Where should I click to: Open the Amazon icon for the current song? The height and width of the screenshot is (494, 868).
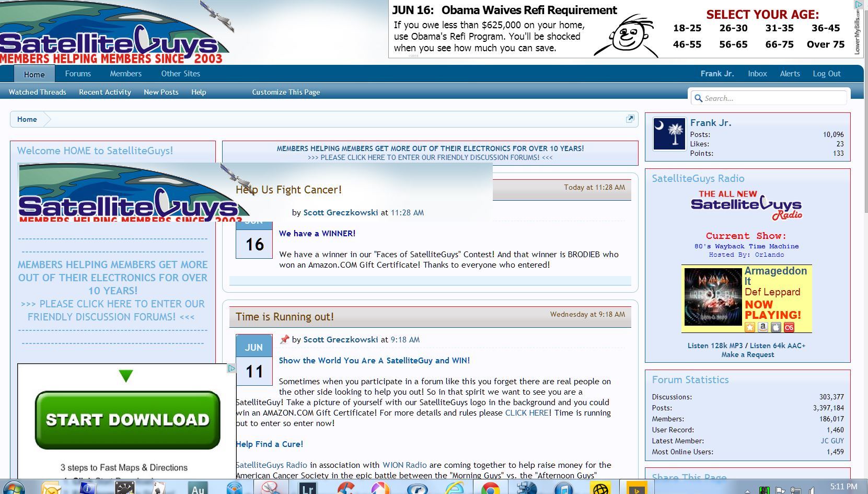tap(763, 327)
